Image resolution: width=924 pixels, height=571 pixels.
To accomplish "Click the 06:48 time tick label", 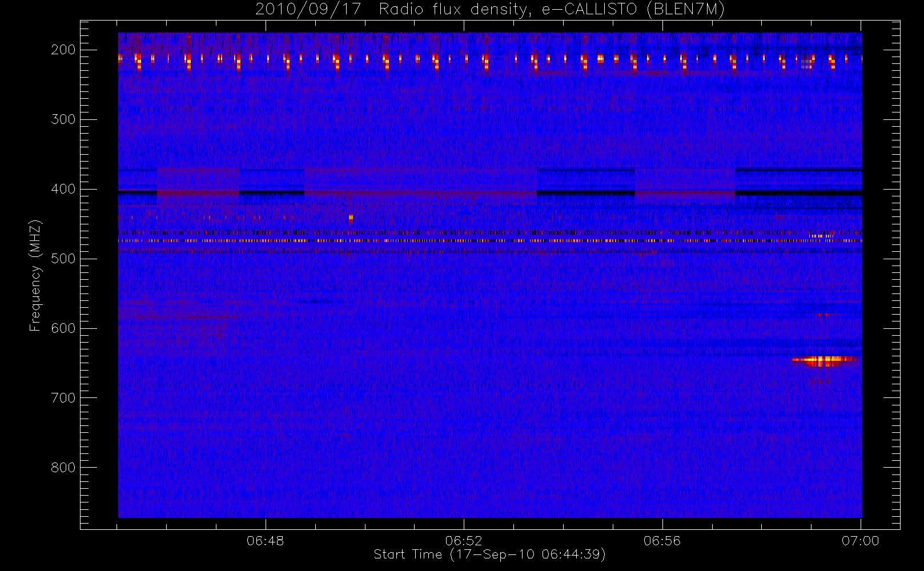I will [266, 541].
